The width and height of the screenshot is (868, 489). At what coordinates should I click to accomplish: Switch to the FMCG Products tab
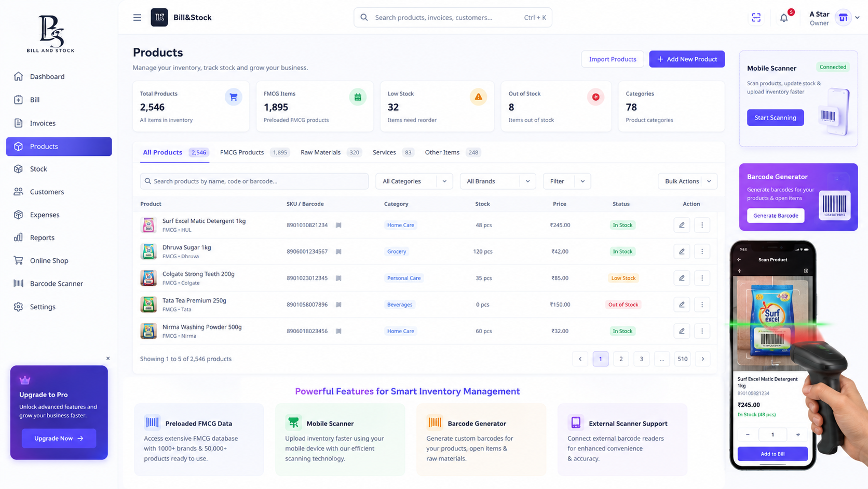pyautogui.click(x=254, y=152)
